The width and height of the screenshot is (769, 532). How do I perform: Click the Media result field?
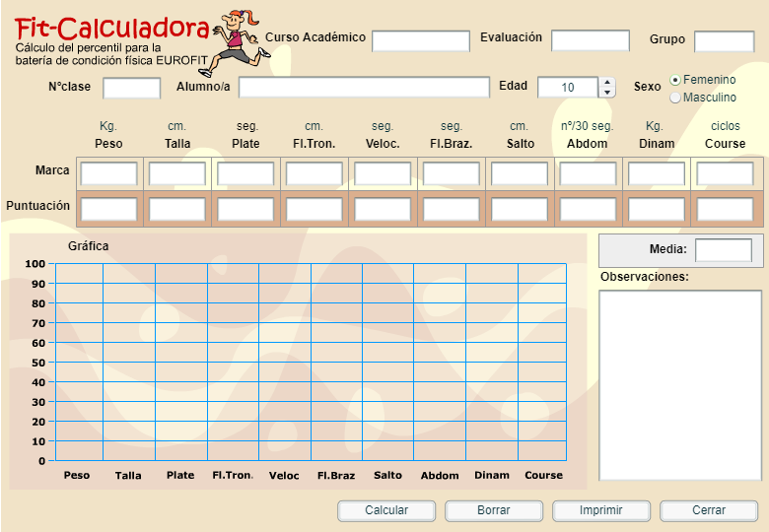click(x=723, y=250)
